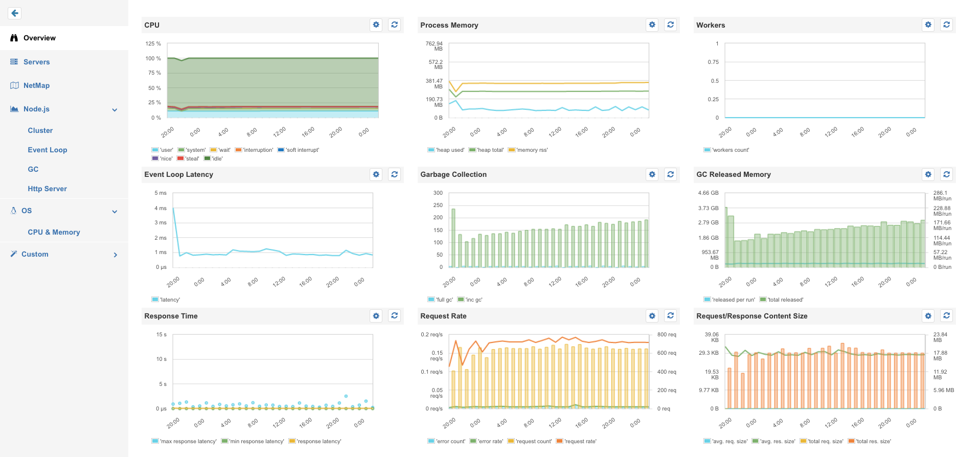Toggle 'idle' series in CPU legend
Image resolution: width=980 pixels, height=457 pixels.
pyautogui.click(x=213, y=158)
